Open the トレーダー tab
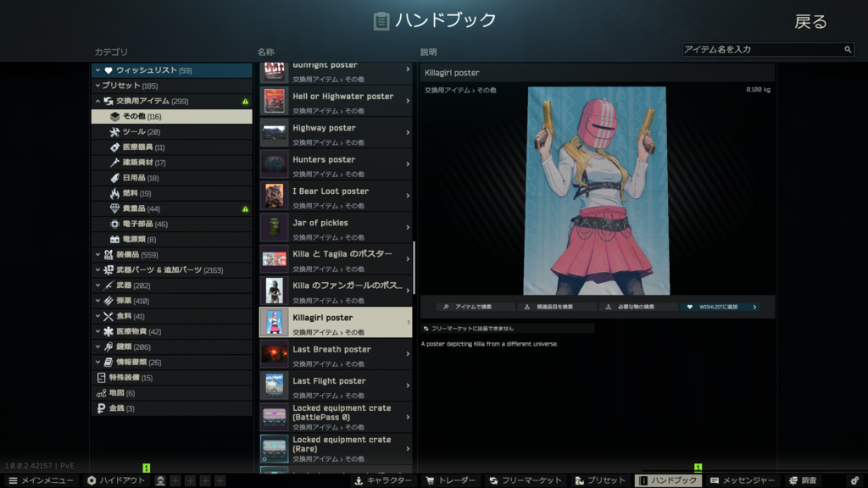This screenshot has width=868, height=488. (450, 480)
